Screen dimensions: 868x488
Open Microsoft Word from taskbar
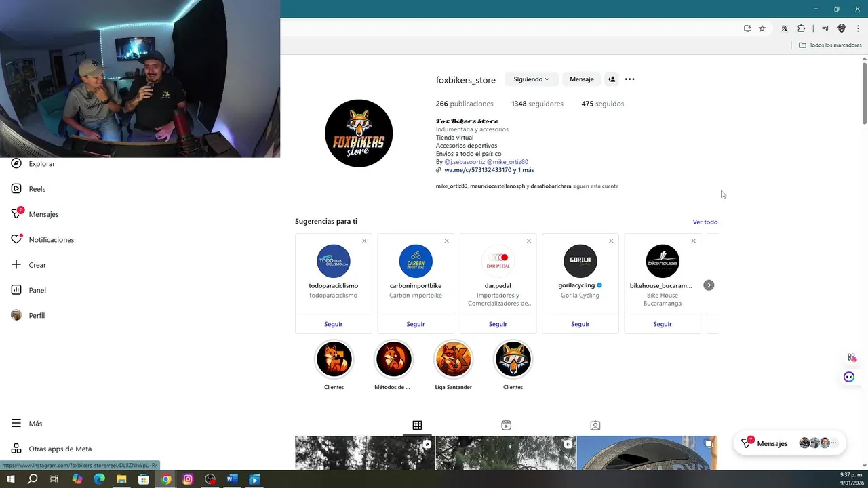tap(232, 479)
